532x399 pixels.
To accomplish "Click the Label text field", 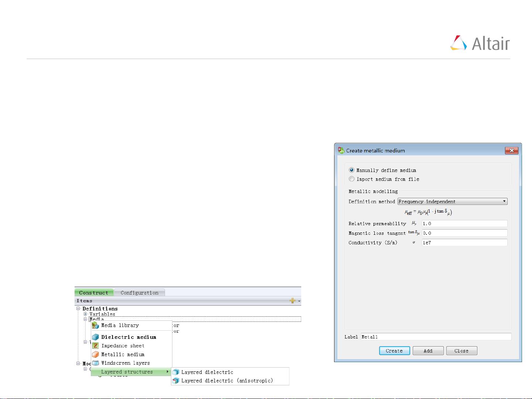I will (436, 337).
